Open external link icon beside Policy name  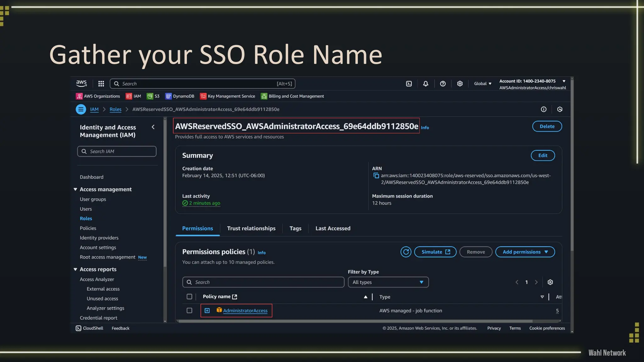pos(235,297)
